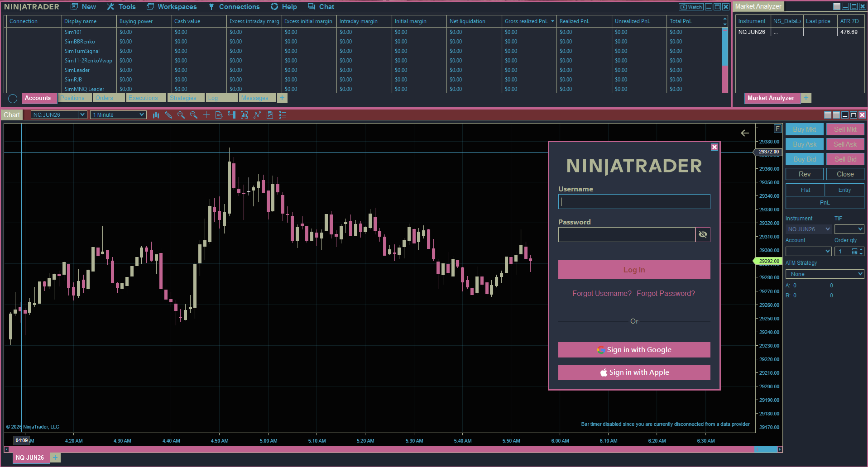This screenshot has width=868, height=467.
Task: Click the Buy Mkt button
Action: click(x=805, y=129)
